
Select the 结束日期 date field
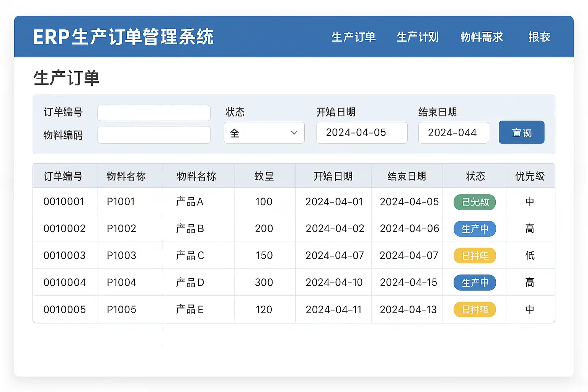coord(453,133)
